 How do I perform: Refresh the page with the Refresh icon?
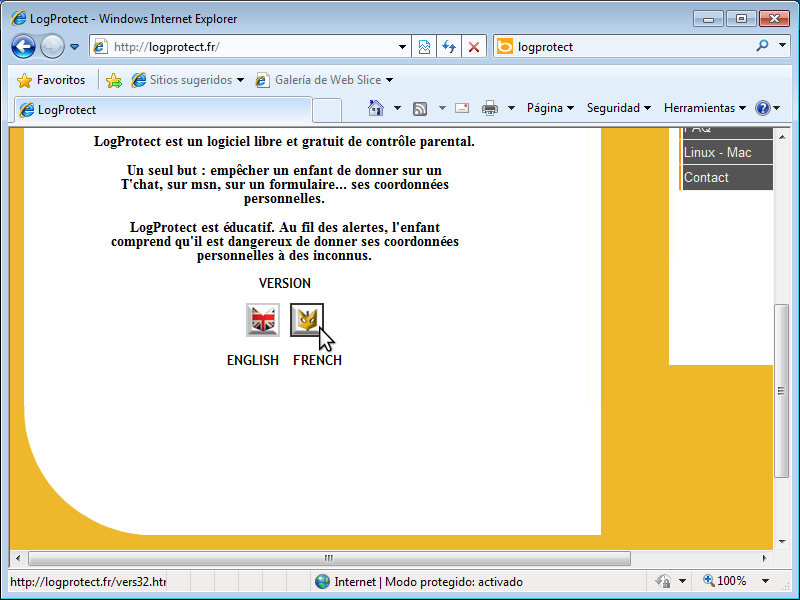pyautogui.click(x=449, y=47)
